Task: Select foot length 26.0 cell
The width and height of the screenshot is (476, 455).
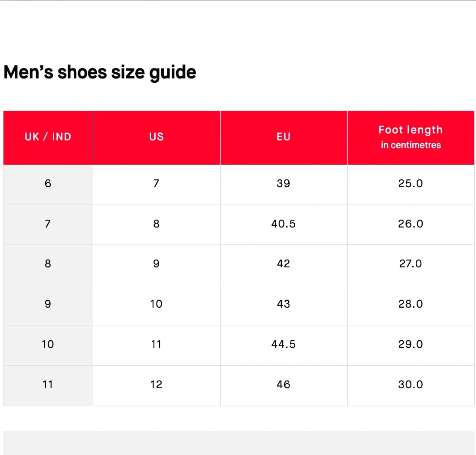Action: click(x=411, y=224)
